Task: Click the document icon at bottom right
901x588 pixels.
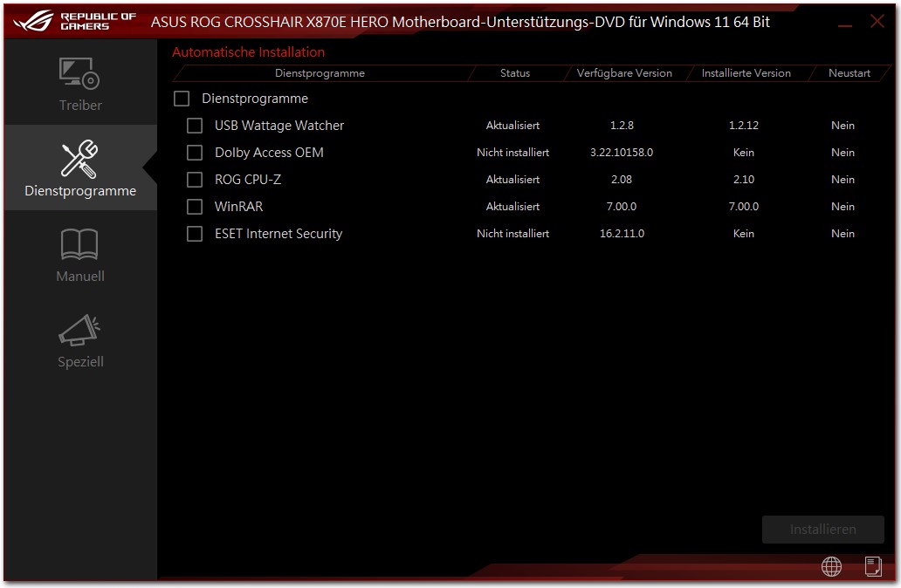Action: (x=873, y=567)
